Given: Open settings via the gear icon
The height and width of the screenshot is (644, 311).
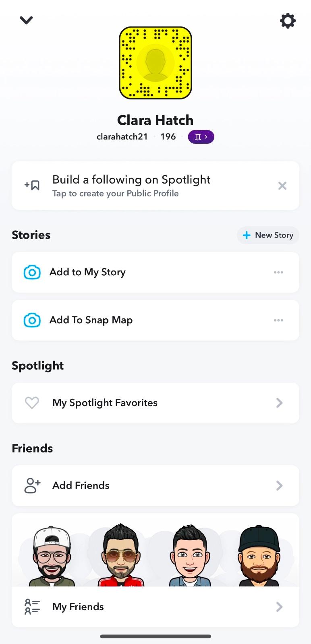Looking at the screenshot, I should pyautogui.click(x=288, y=21).
